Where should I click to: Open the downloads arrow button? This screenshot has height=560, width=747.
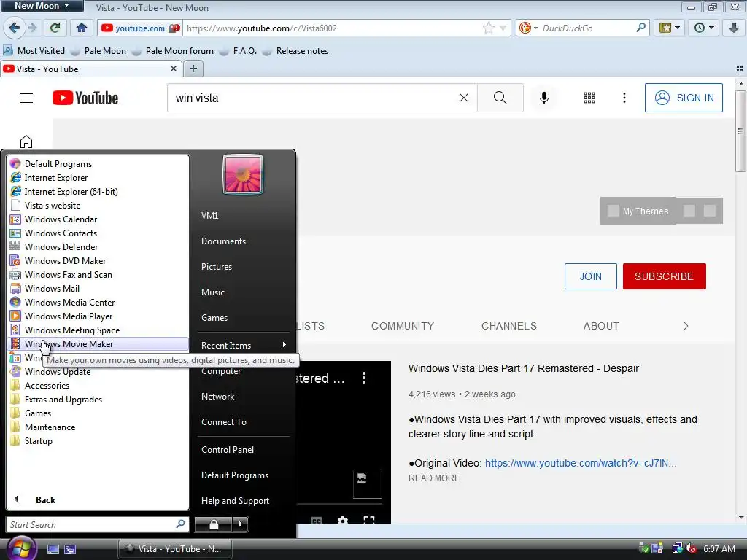(734, 28)
